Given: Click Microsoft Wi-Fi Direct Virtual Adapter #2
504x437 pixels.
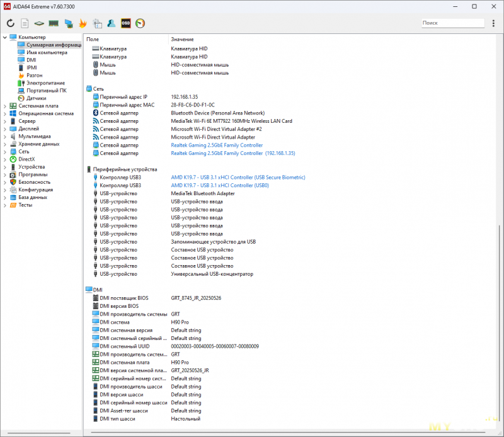Looking at the screenshot, I should (216, 129).
